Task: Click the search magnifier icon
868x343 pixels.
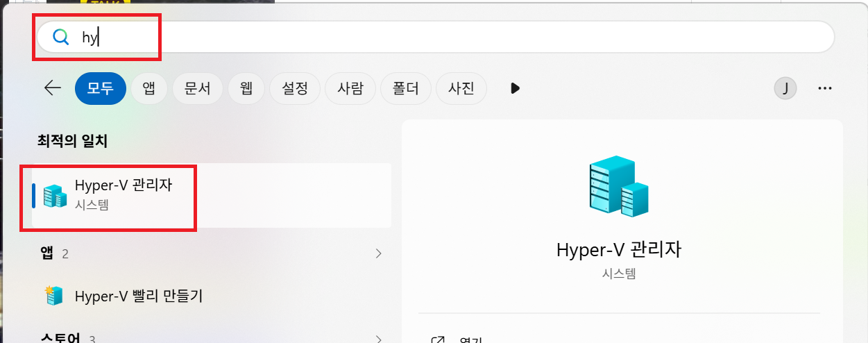Action: click(61, 37)
